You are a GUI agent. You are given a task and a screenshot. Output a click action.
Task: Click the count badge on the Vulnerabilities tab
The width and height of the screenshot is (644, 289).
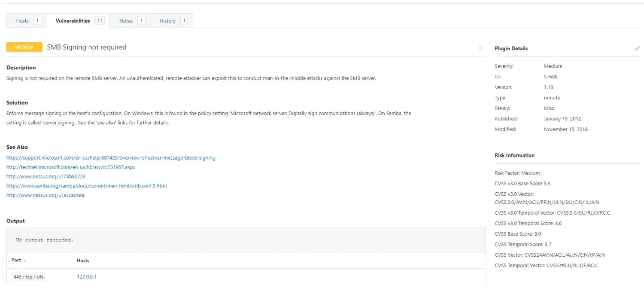pos(100,20)
